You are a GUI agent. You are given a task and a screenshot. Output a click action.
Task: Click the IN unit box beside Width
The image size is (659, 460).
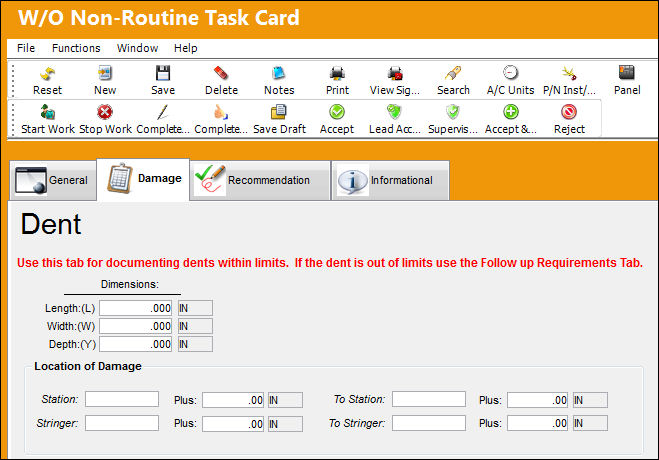point(195,326)
